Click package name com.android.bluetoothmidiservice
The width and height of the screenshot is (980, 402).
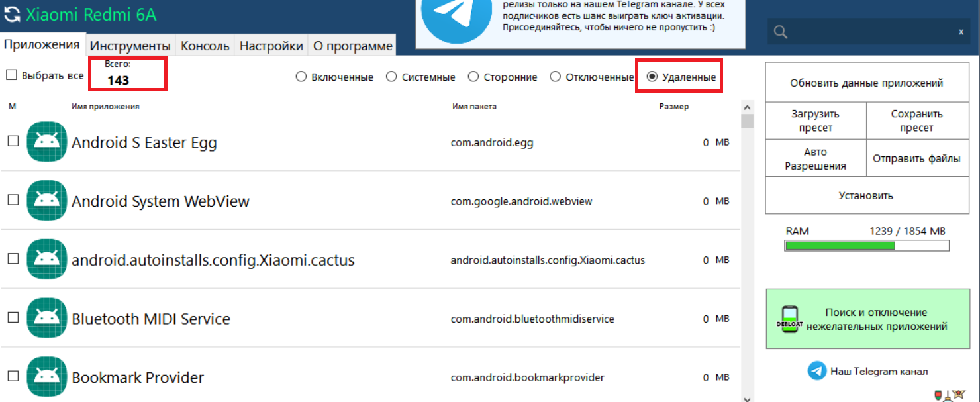[x=532, y=319]
